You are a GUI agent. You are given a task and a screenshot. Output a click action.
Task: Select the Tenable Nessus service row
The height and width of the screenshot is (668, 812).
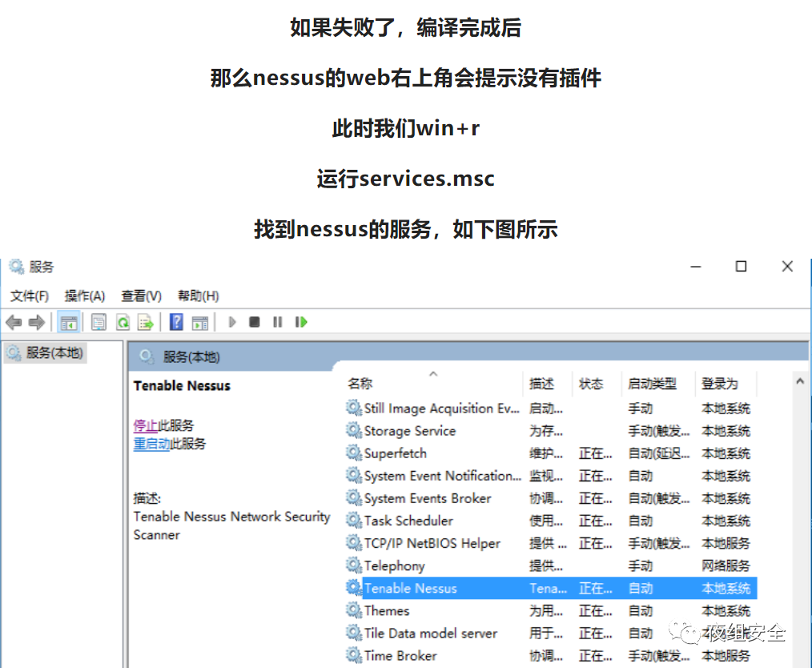pos(550,588)
